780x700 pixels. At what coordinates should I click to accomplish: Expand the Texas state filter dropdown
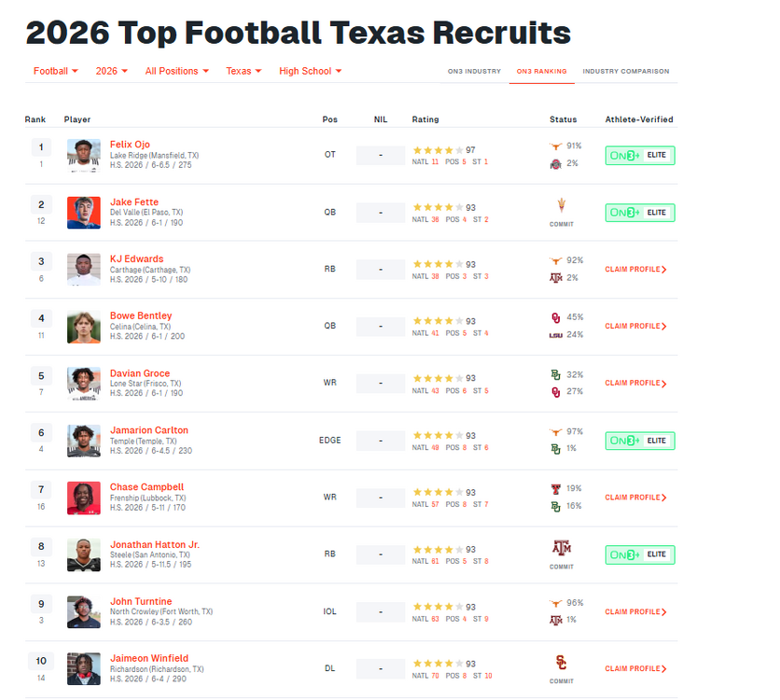[x=244, y=71]
